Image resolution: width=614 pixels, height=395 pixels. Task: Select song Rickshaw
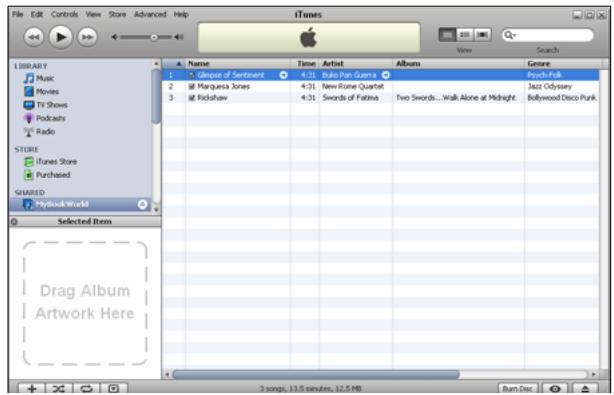pyautogui.click(x=212, y=98)
